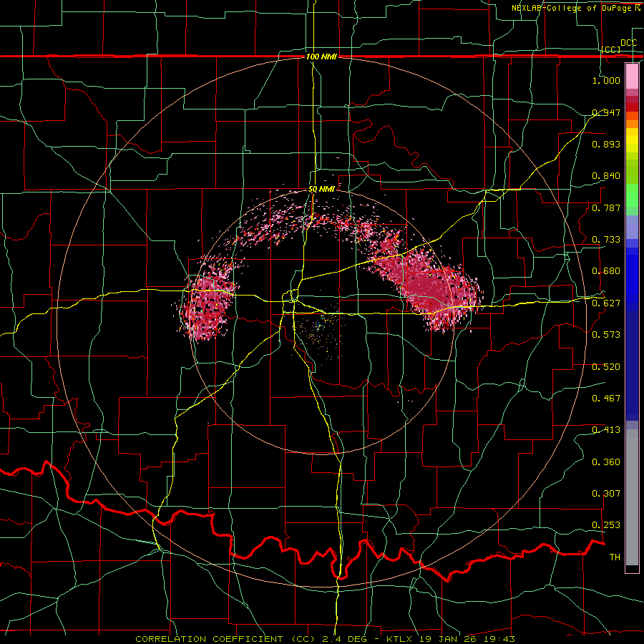The width and height of the screenshot is (644, 644).
Task: Click the KTLX station identifier
Action: tap(401, 639)
